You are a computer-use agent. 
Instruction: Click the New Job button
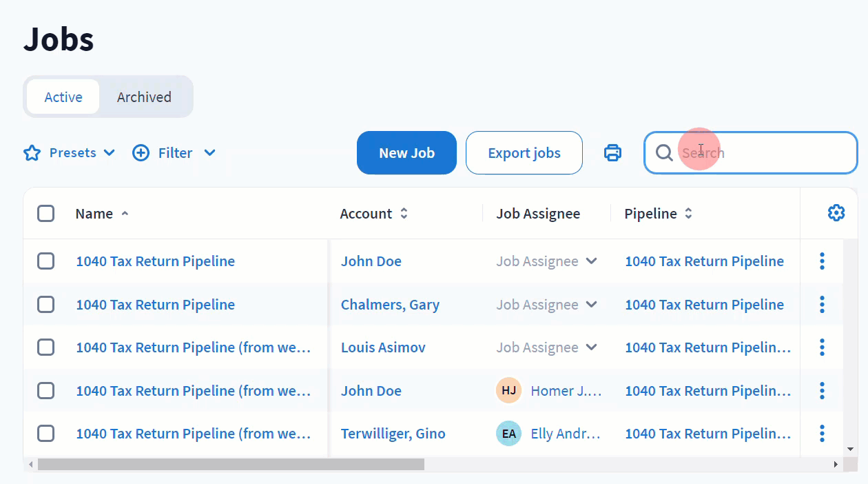click(x=406, y=153)
